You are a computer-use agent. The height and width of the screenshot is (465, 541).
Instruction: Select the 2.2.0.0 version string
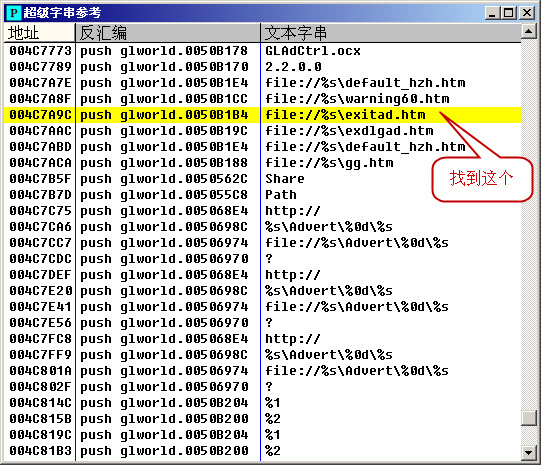click(293, 67)
